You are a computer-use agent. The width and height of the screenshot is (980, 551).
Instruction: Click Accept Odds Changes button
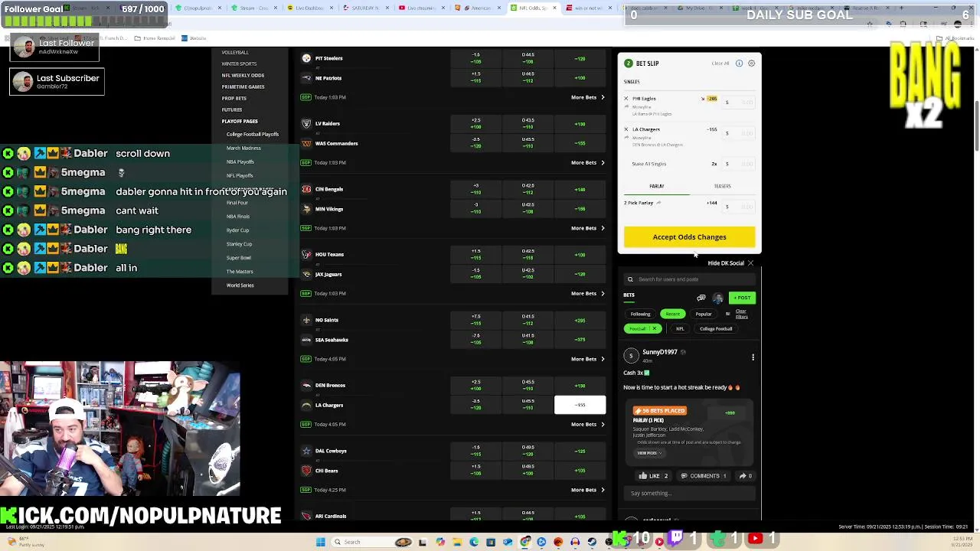689,237
